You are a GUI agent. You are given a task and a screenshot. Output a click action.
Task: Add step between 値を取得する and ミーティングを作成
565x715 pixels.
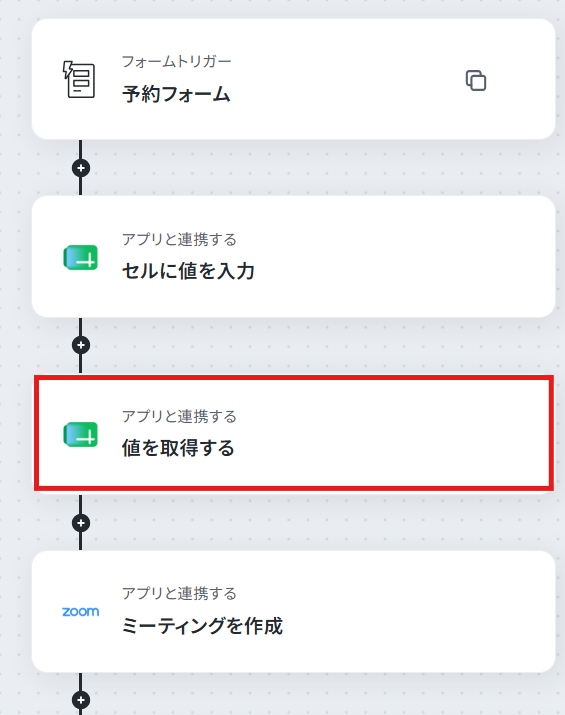coord(81,523)
